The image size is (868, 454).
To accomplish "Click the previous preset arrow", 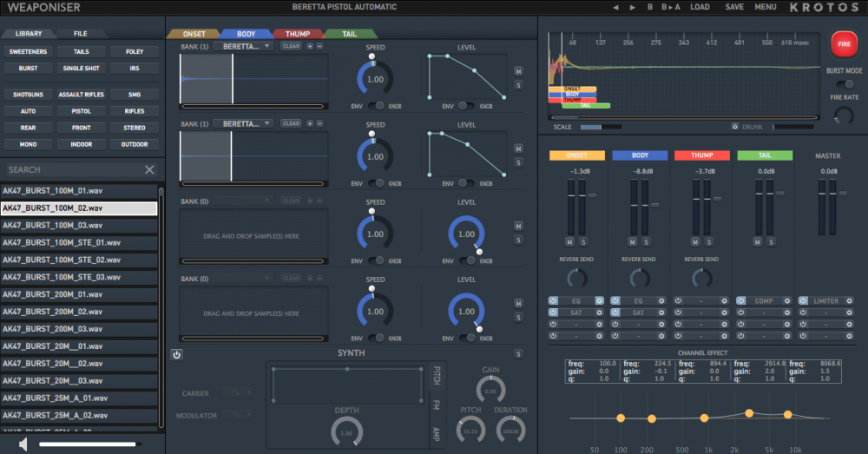I will pos(615,7).
